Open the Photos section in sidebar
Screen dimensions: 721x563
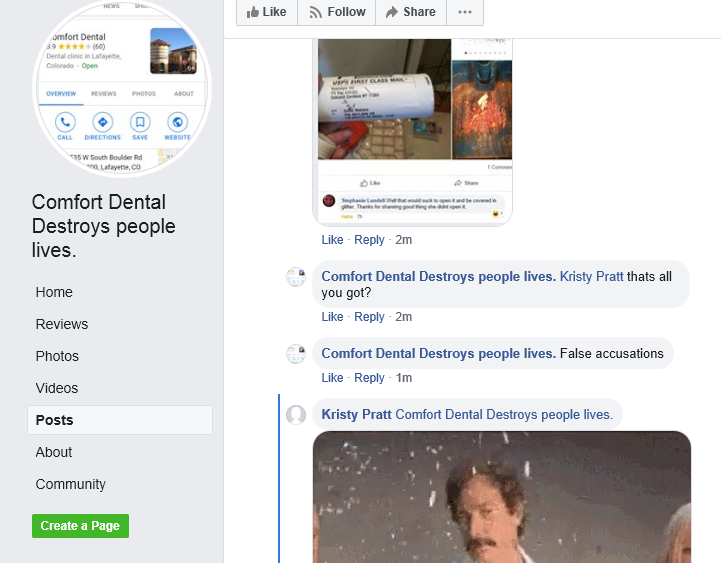[57, 356]
